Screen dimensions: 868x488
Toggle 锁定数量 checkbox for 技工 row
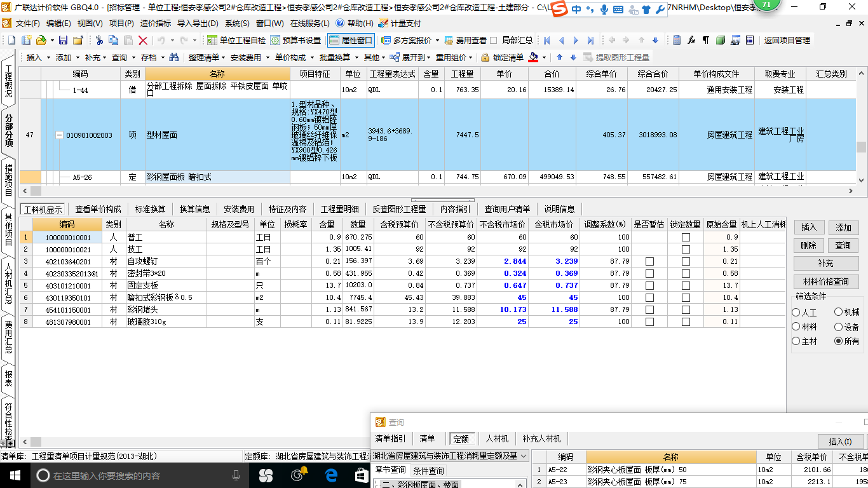(686, 249)
